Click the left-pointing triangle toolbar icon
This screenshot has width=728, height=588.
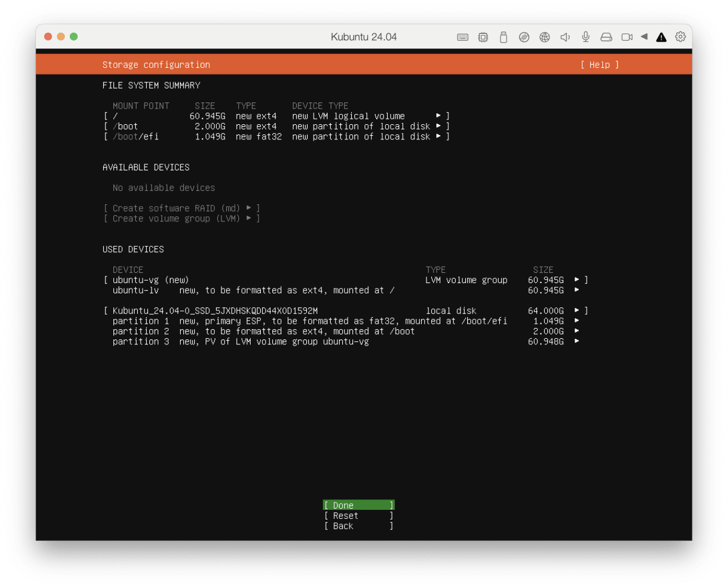644,37
